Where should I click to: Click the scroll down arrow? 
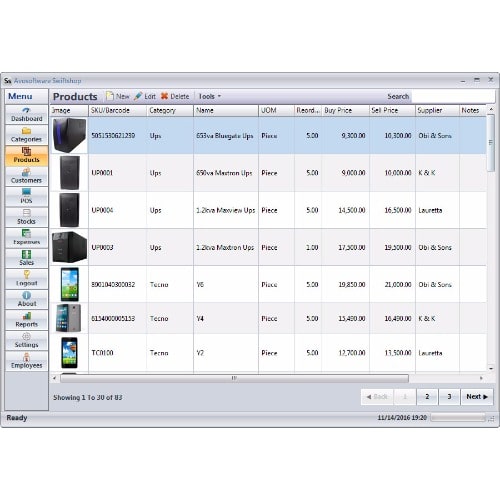pos(491,369)
